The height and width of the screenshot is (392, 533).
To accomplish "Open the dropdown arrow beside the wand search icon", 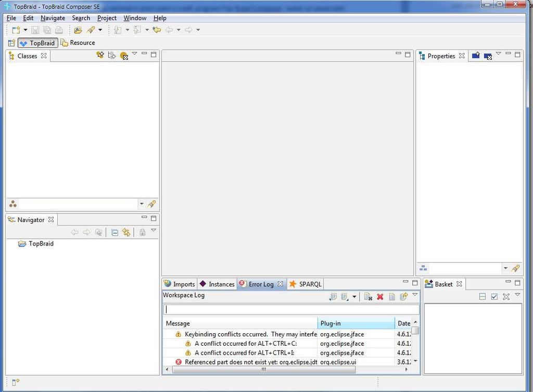I will 100,30.
